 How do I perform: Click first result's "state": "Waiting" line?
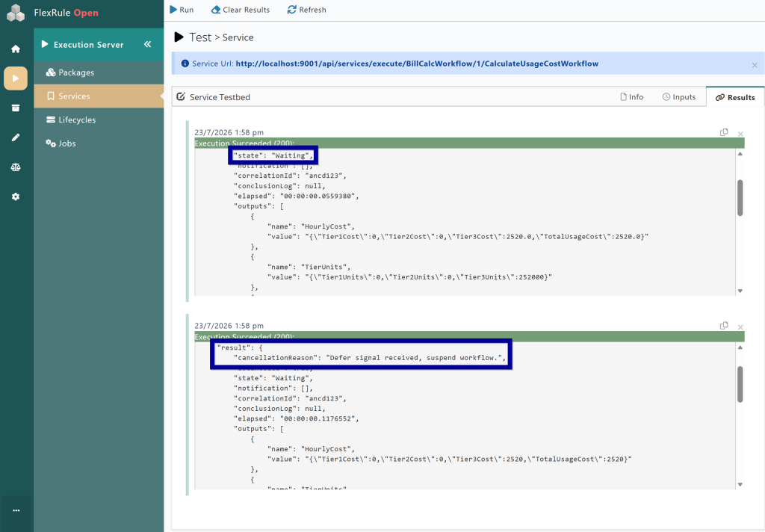(273, 155)
